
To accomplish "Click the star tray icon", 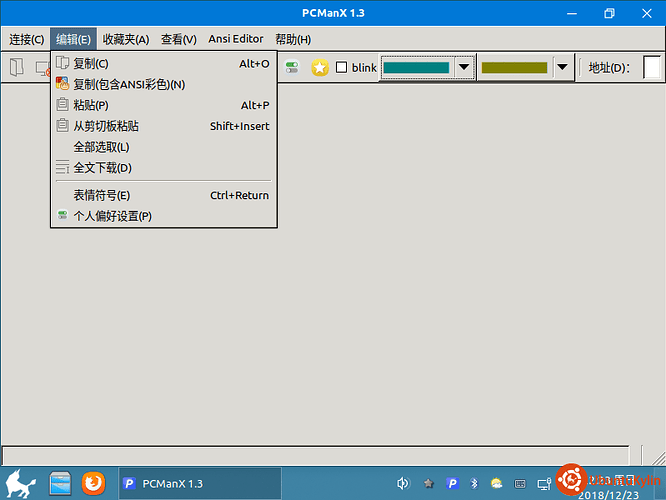I will [429, 483].
